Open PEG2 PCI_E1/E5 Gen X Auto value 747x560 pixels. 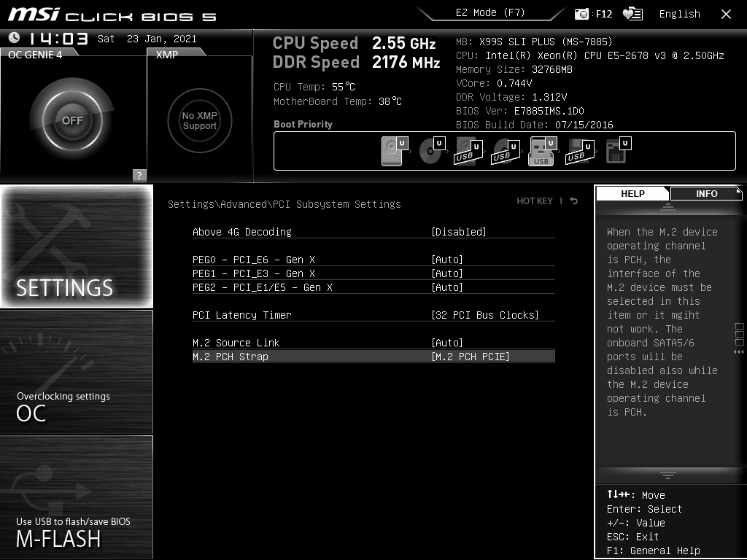point(447,287)
